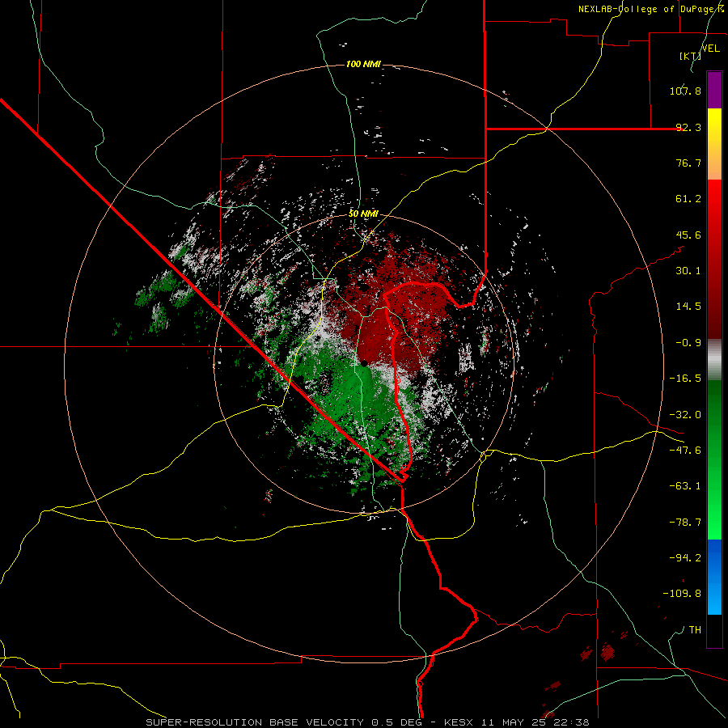Click the black radar site dot at center

pyautogui.click(x=365, y=363)
